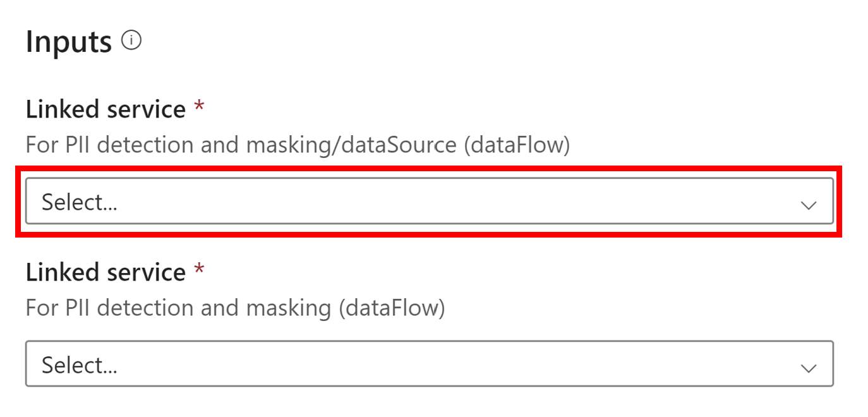Image resolution: width=868 pixels, height=417 pixels.
Task: Click the Inputs section heading
Action: coord(69,42)
